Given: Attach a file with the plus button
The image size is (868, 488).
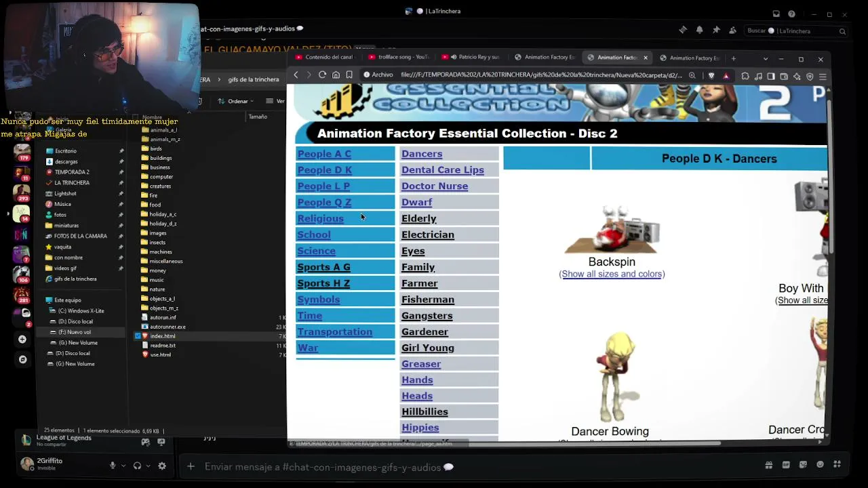Looking at the screenshot, I should coord(191,466).
